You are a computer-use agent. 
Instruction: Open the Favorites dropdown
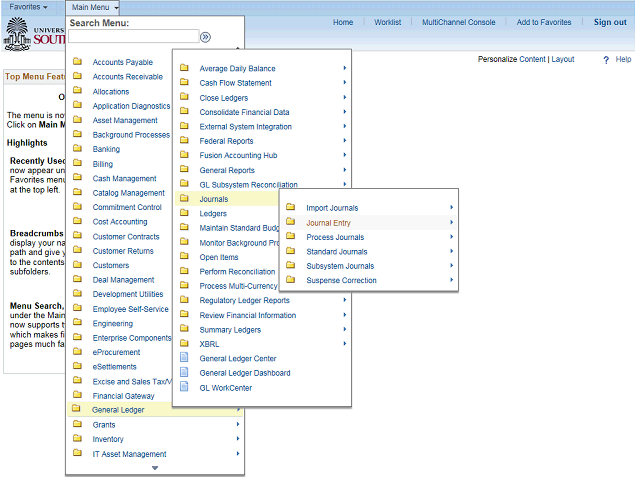coord(28,7)
